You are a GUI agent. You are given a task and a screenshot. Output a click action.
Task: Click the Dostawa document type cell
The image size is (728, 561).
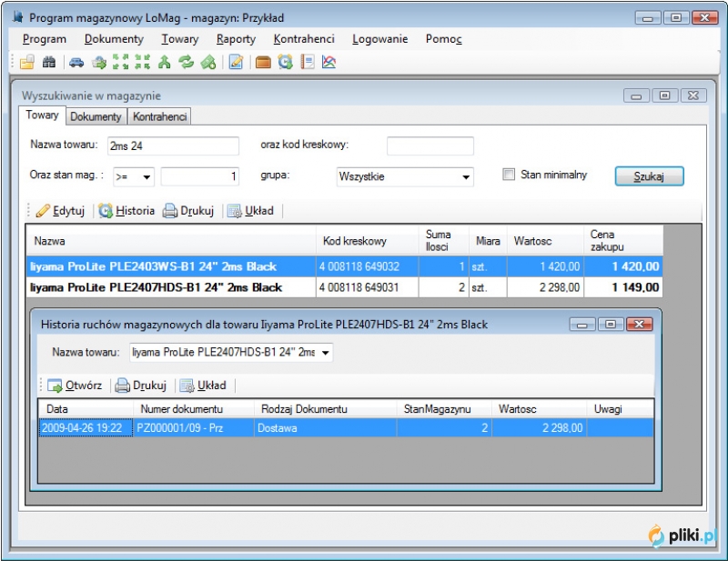326,428
